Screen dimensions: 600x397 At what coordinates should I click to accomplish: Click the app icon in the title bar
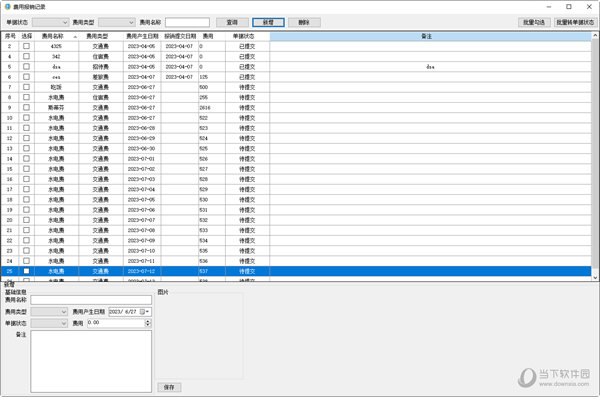pos(7,7)
